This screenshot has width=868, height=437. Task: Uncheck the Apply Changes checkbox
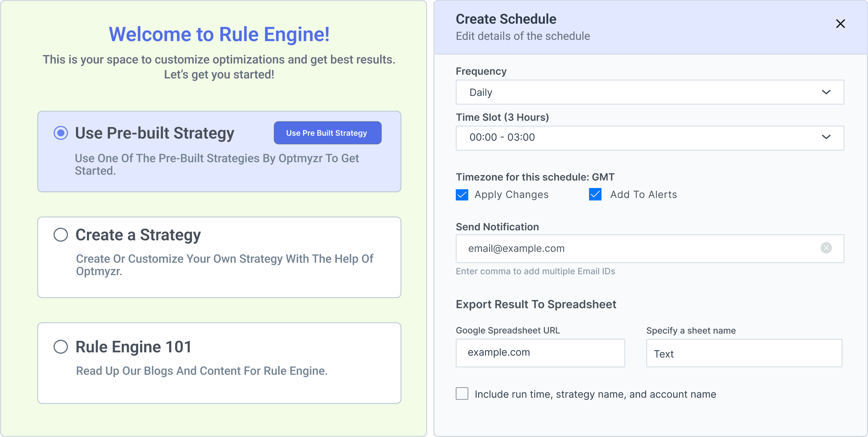click(x=462, y=195)
